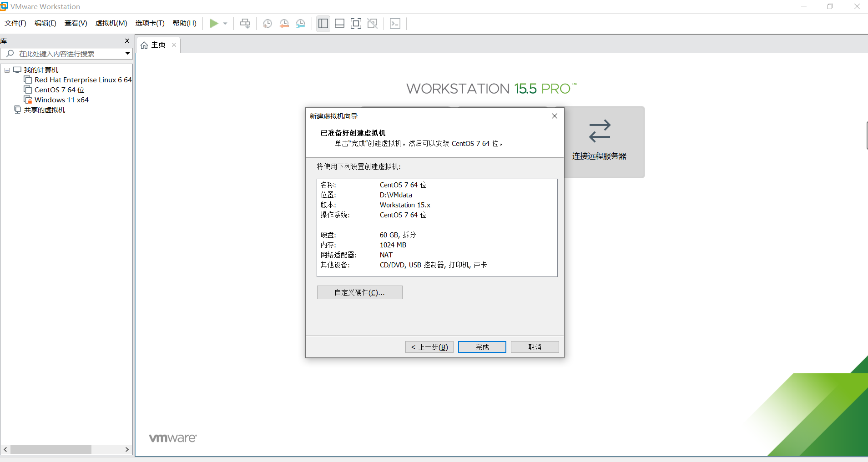Click the NAT network adapter value

tap(386, 255)
